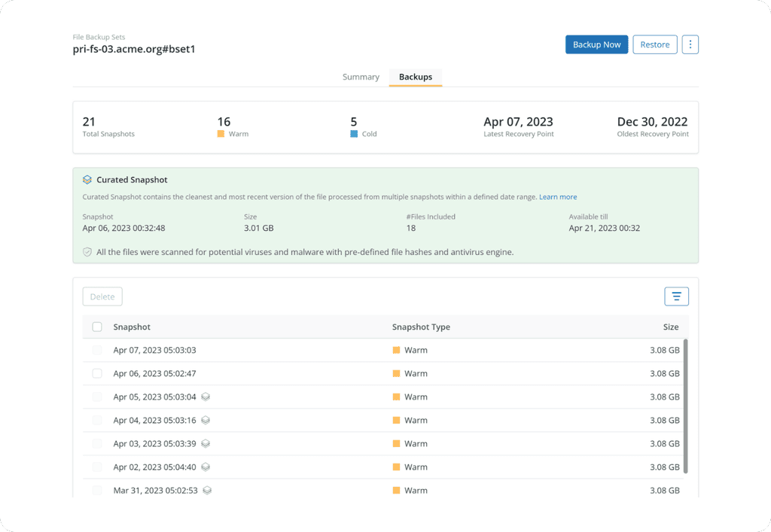
Task: Click the shield verification icon in the scan message
Action: pyautogui.click(x=87, y=251)
